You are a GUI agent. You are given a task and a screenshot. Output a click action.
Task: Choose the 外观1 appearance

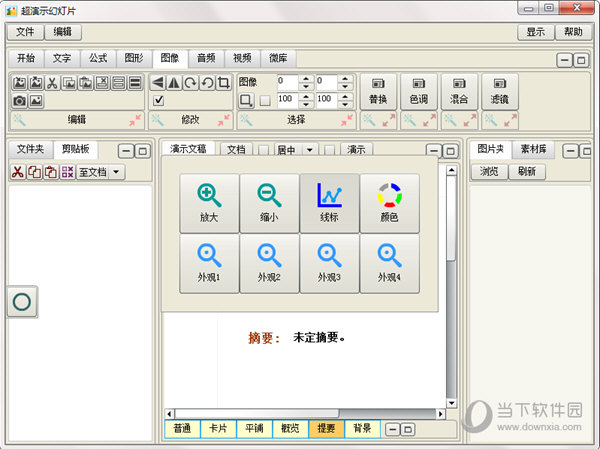[209, 263]
